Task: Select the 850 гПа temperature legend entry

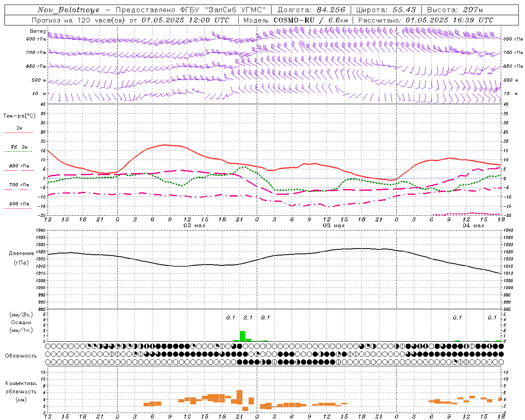Action: 19,166
